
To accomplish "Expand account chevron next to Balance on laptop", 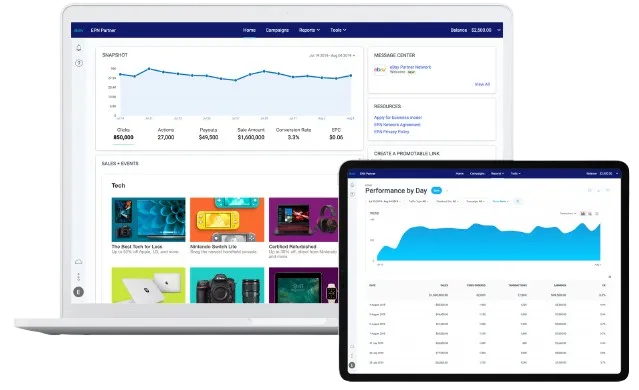I will pos(499,30).
